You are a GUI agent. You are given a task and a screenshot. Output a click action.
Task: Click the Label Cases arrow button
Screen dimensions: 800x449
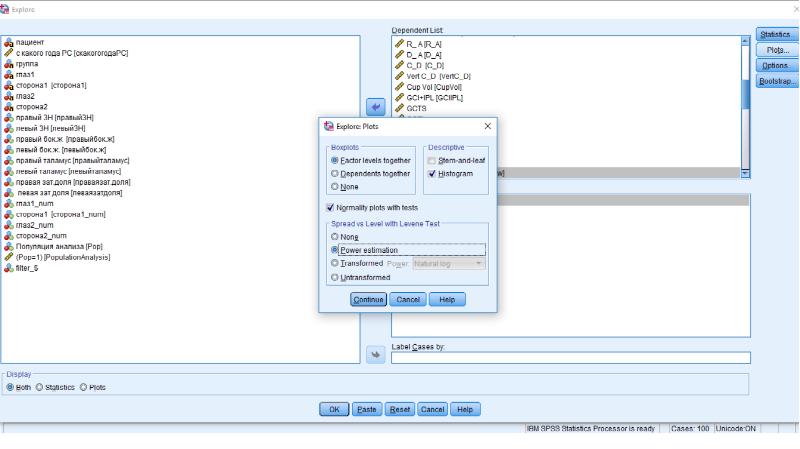[x=376, y=355]
